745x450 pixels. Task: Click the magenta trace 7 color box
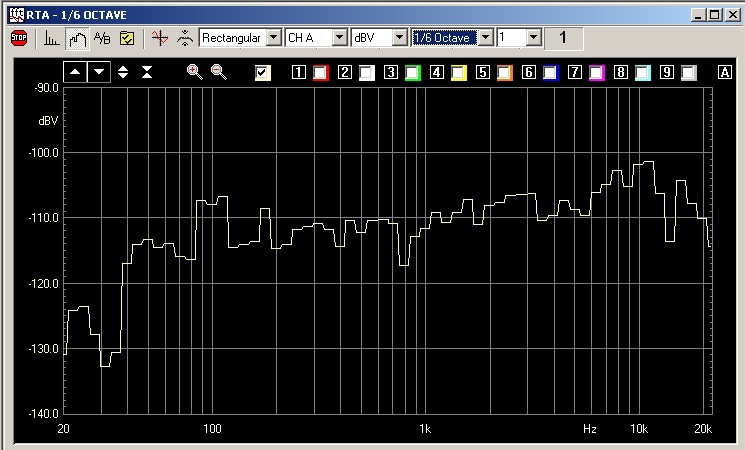[596, 73]
